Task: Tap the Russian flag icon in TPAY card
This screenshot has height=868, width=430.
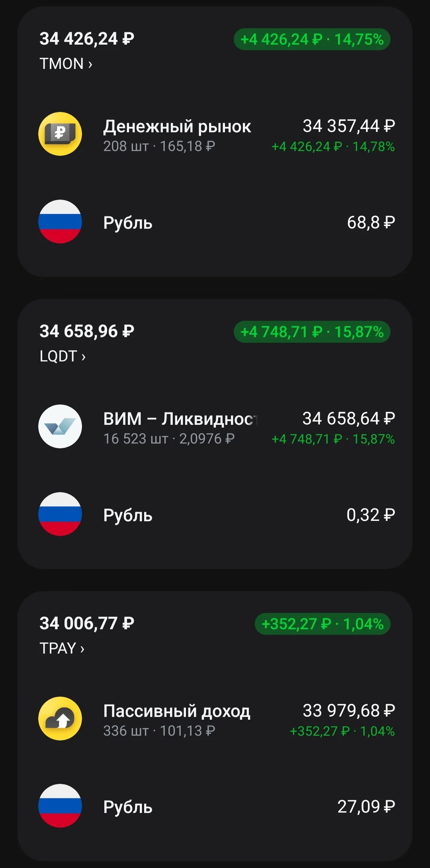Action: (x=60, y=806)
